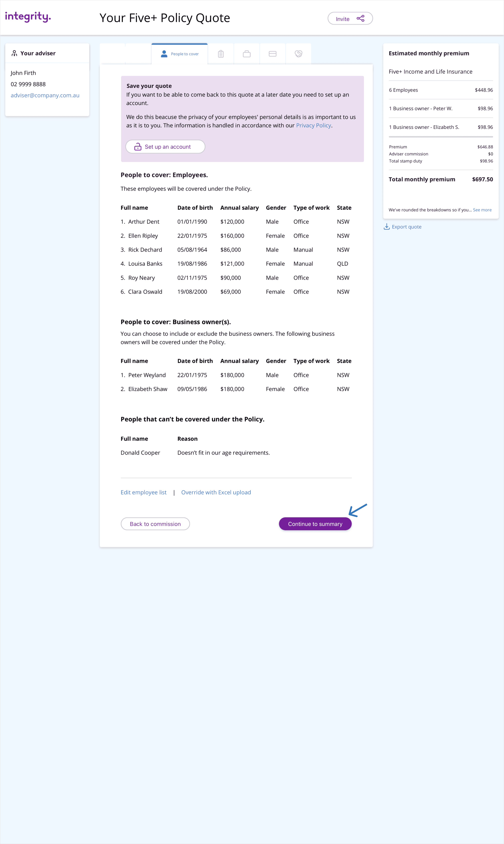Open the briefcase step tab icon
504x844 pixels.
pos(247,54)
